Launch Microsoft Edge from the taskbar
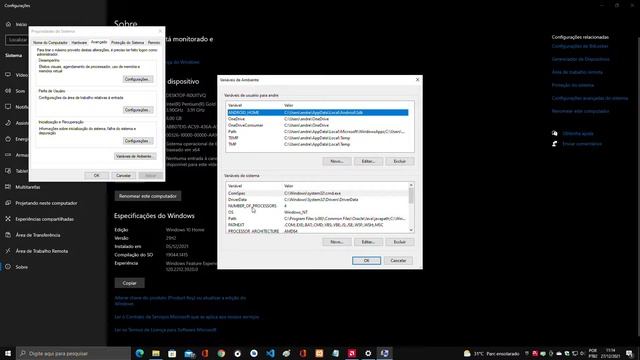640x360 pixels. pyautogui.click(x=140, y=353)
